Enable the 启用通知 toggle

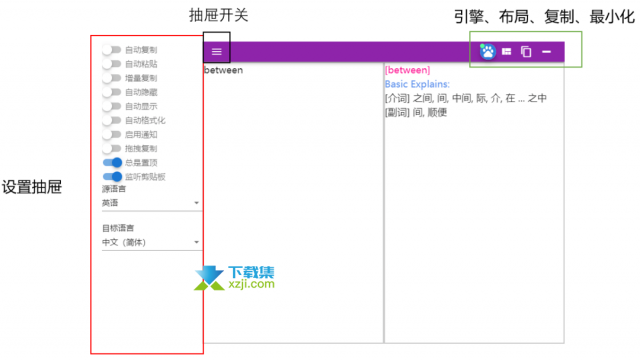(111, 134)
